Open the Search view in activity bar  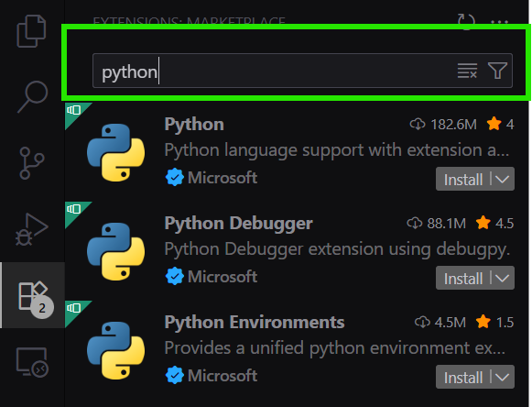33,96
